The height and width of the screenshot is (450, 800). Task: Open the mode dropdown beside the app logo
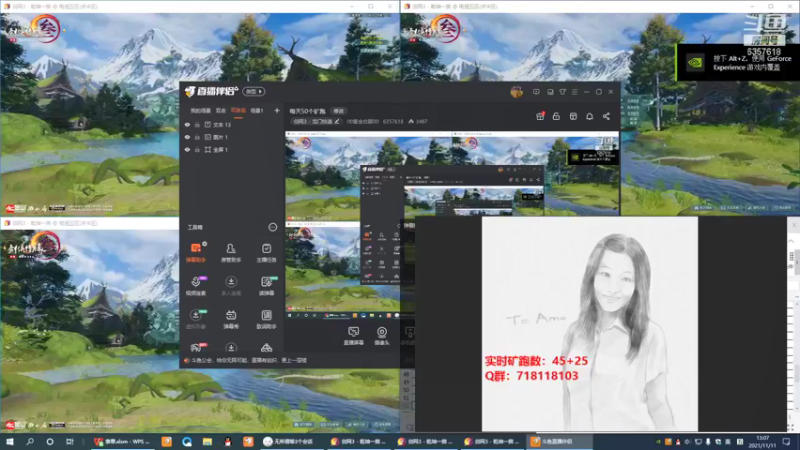(254, 91)
